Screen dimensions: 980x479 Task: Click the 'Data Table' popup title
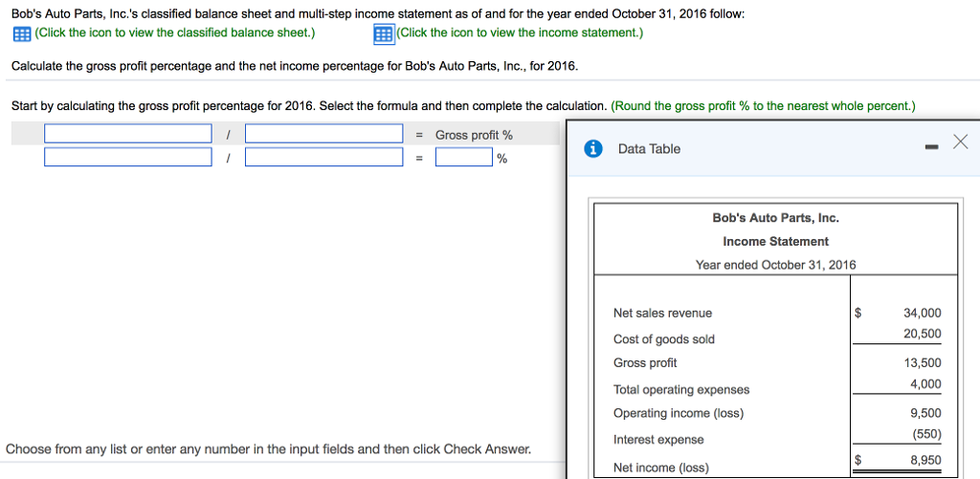click(x=649, y=149)
